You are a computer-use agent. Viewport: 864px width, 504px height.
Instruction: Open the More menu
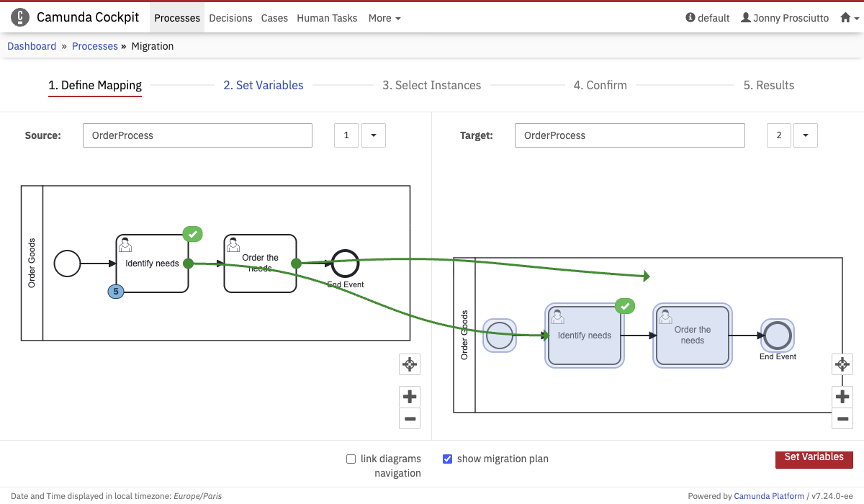coord(384,18)
